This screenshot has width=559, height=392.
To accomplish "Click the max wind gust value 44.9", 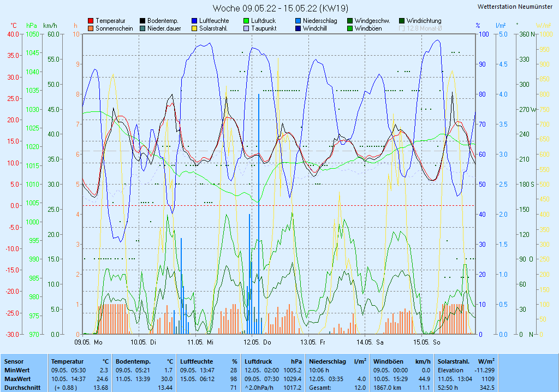I will 424,379.
